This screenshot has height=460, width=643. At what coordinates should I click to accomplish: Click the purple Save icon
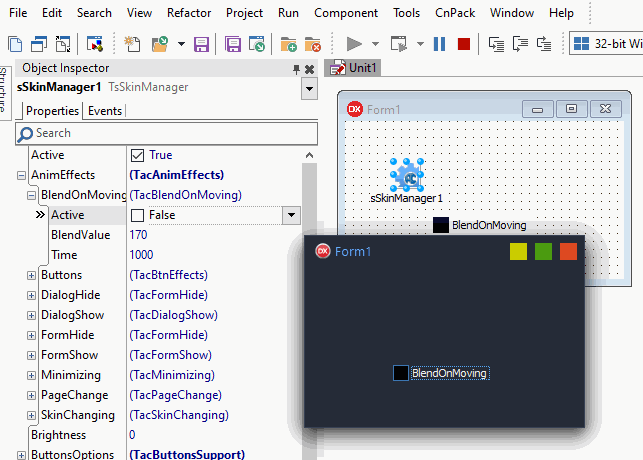pos(201,44)
